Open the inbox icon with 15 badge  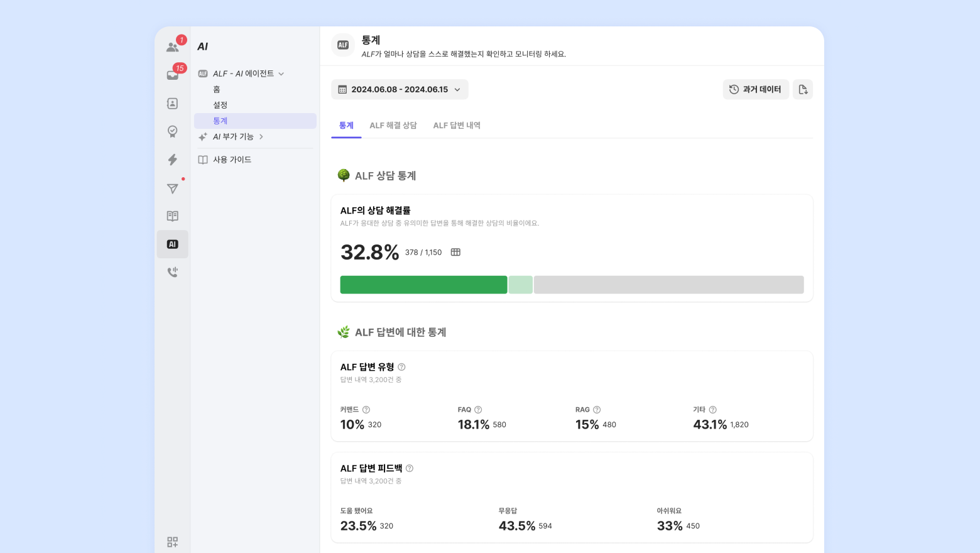pos(172,75)
